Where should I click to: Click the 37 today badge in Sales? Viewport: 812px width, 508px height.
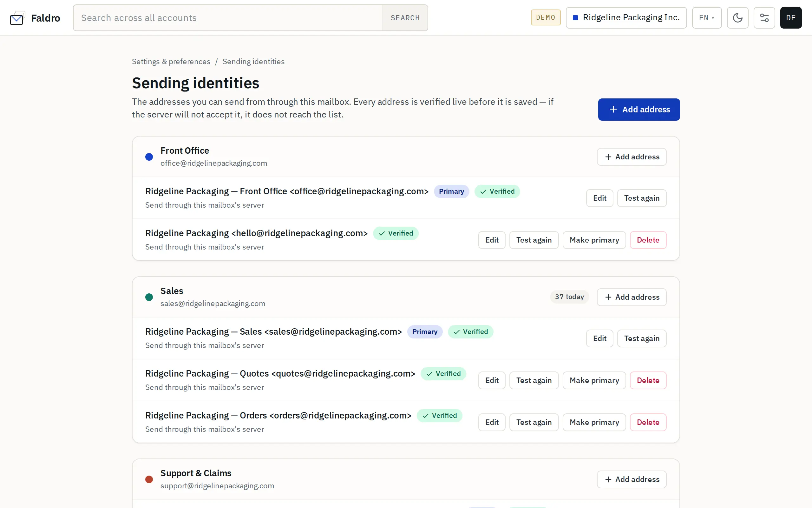point(569,297)
